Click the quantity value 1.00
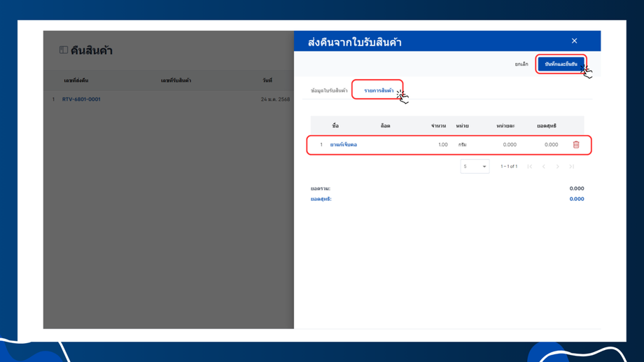The height and width of the screenshot is (362, 644). click(442, 145)
